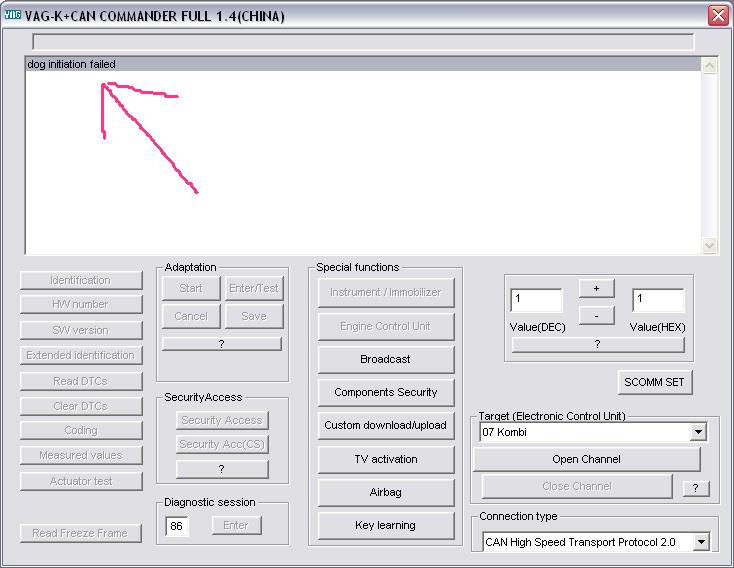The image size is (734, 568).
Task: Open SecurityAccess help question mark
Action: [x=222, y=469]
